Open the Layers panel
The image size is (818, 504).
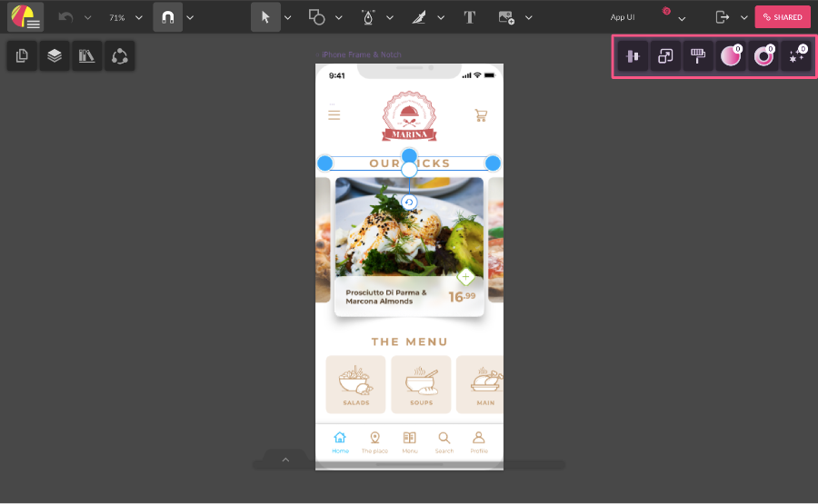(x=55, y=56)
